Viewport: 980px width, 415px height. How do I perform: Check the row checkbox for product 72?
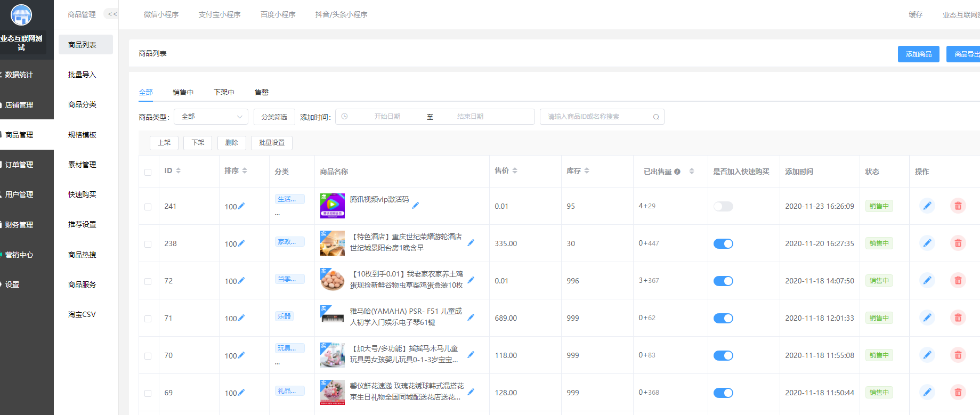pos(148,281)
